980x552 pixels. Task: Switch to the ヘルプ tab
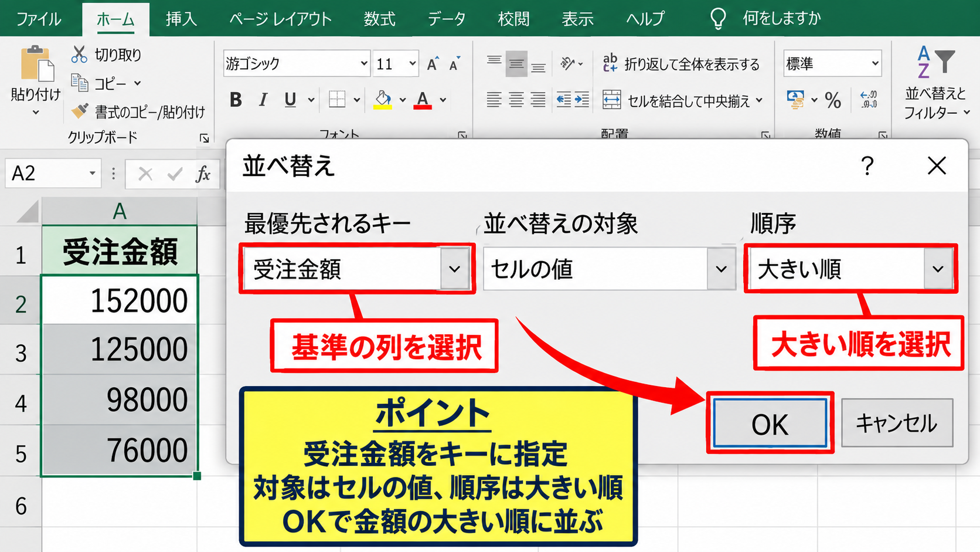(x=645, y=19)
